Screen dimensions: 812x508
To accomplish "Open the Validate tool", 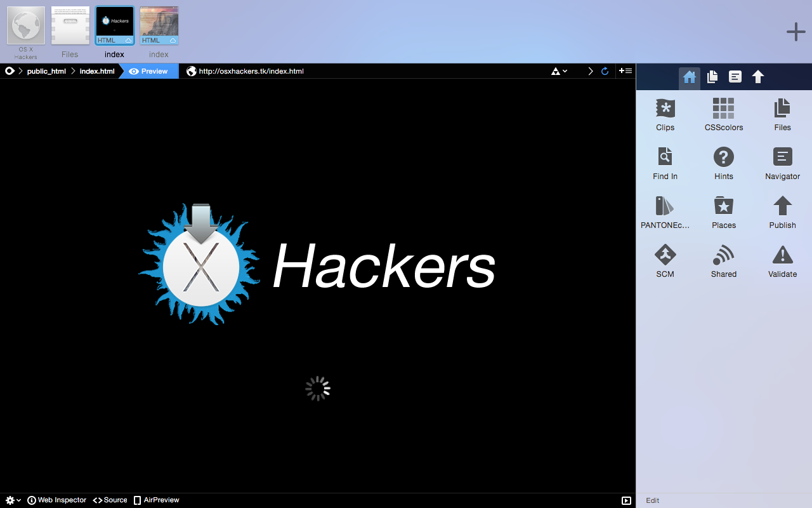I will (782, 262).
